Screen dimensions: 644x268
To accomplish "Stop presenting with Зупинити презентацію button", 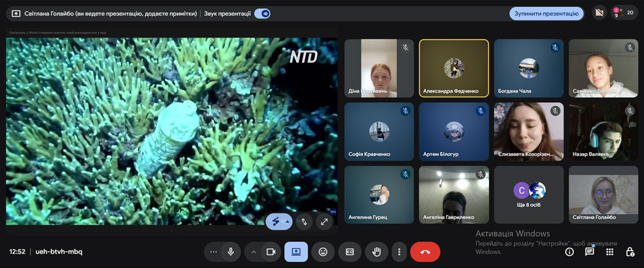I will coord(546,13).
